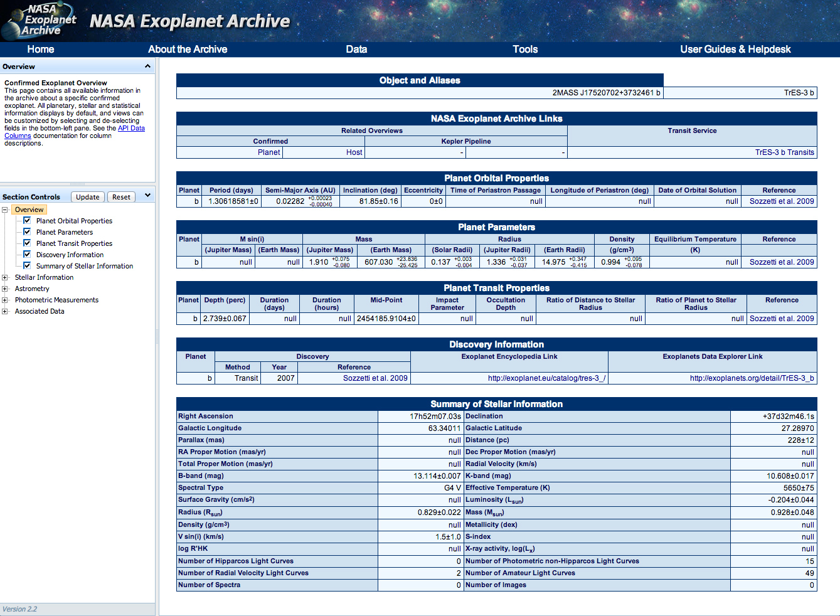Expand the Astrometry section
The height and width of the screenshot is (616, 840).
pos(4,288)
